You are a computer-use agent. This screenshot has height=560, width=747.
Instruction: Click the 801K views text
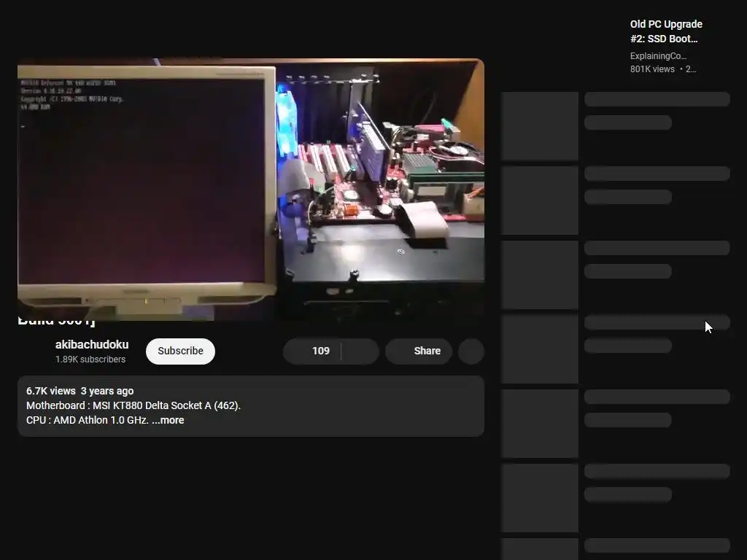coord(652,69)
